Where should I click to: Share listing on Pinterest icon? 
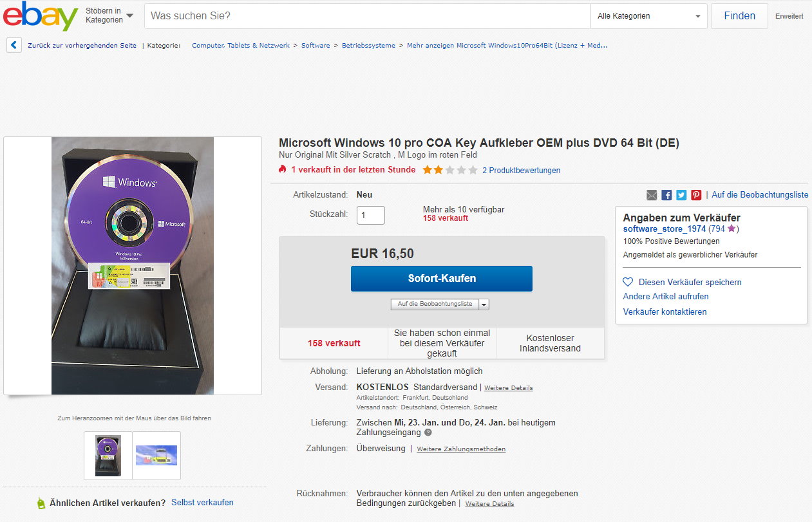pyautogui.click(x=696, y=195)
